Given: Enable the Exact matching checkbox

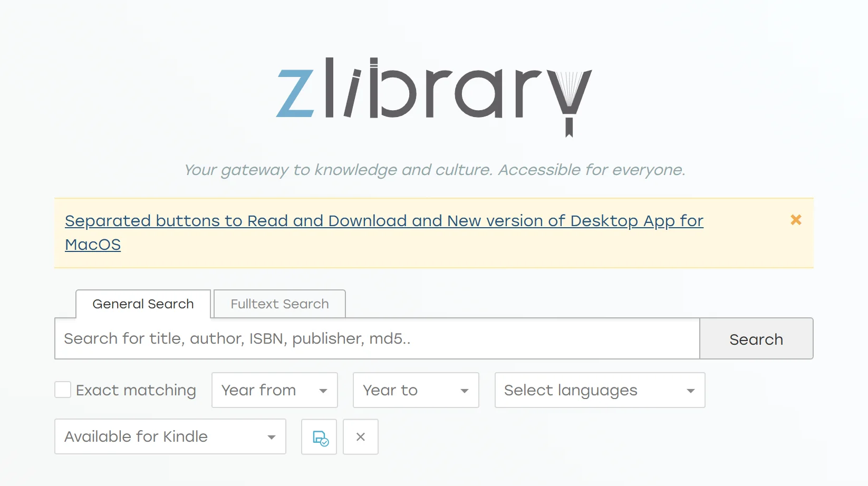Looking at the screenshot, I should pyautogui.click(x=63, y=390).
